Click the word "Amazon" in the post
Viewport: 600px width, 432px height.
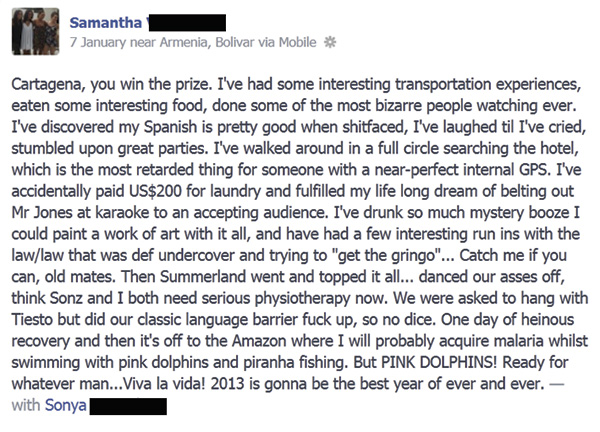click(x=259, y=341)
